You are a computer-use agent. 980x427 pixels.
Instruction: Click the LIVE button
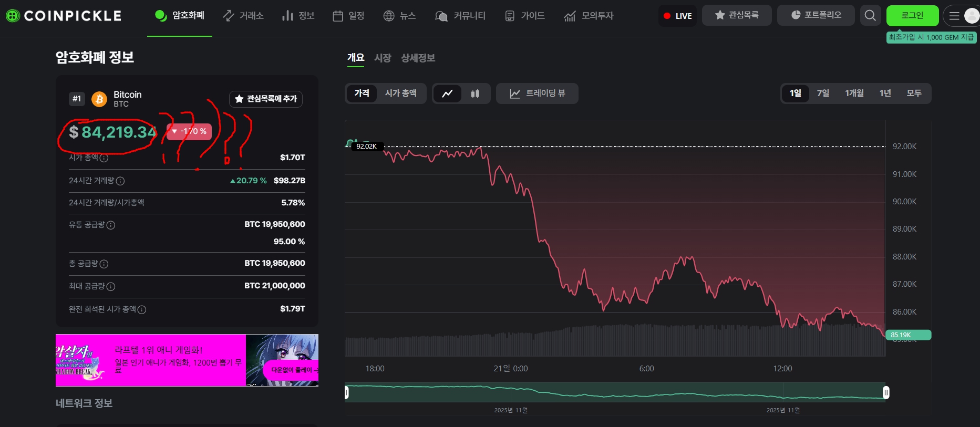click(x=677, y=16)
